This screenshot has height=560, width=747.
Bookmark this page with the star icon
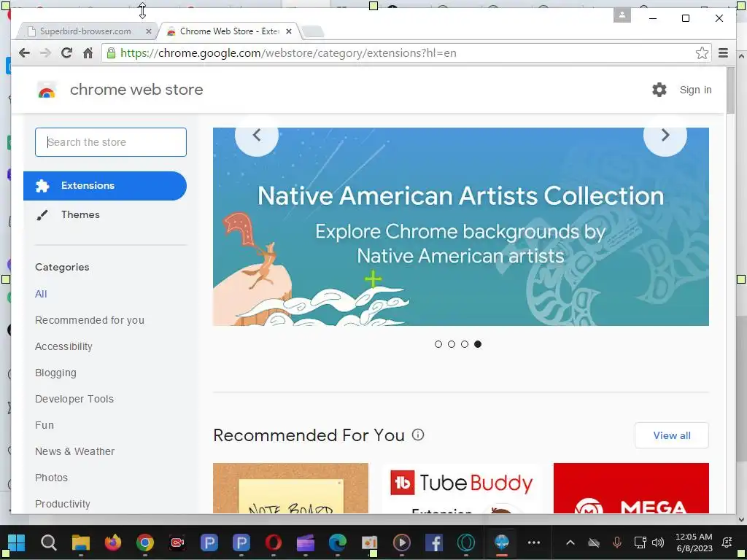tap(701, 52)
